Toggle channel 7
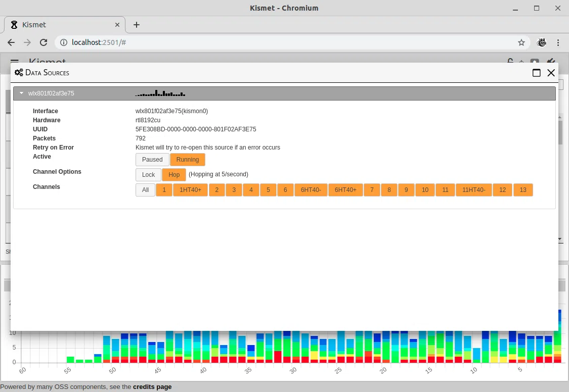This screenshot has width=569, height=392. tap(372, 190)
